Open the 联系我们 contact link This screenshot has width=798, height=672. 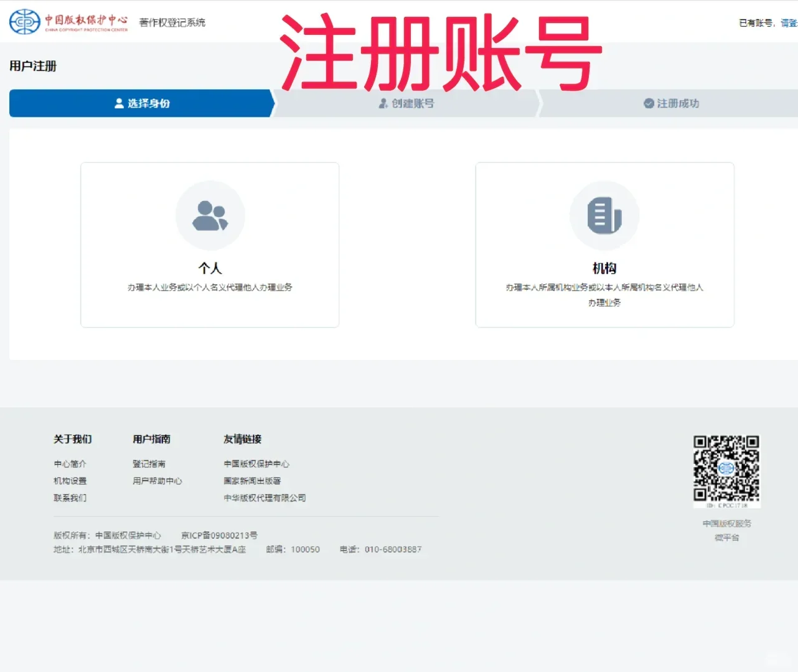[x=69, y=498]
